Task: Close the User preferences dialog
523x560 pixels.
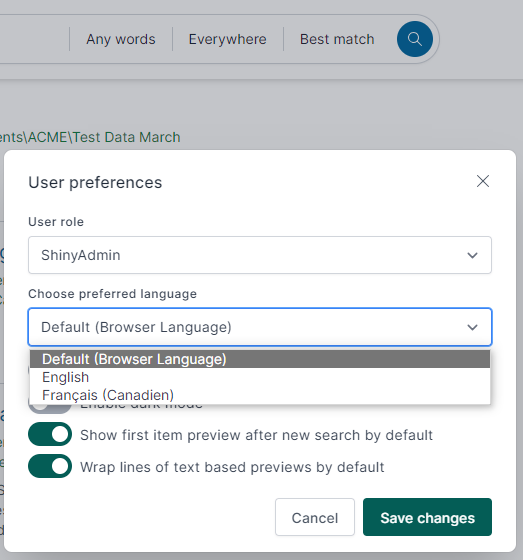Action: click(483, 181)
